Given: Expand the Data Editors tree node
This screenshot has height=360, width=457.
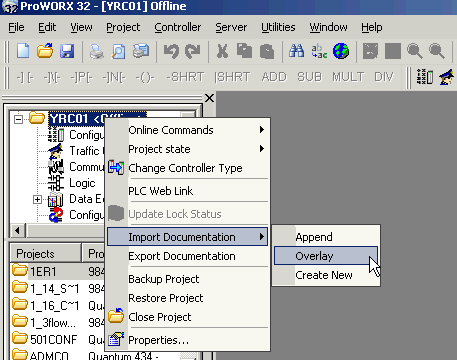Looking at the screenshot, I should (37, 199).
